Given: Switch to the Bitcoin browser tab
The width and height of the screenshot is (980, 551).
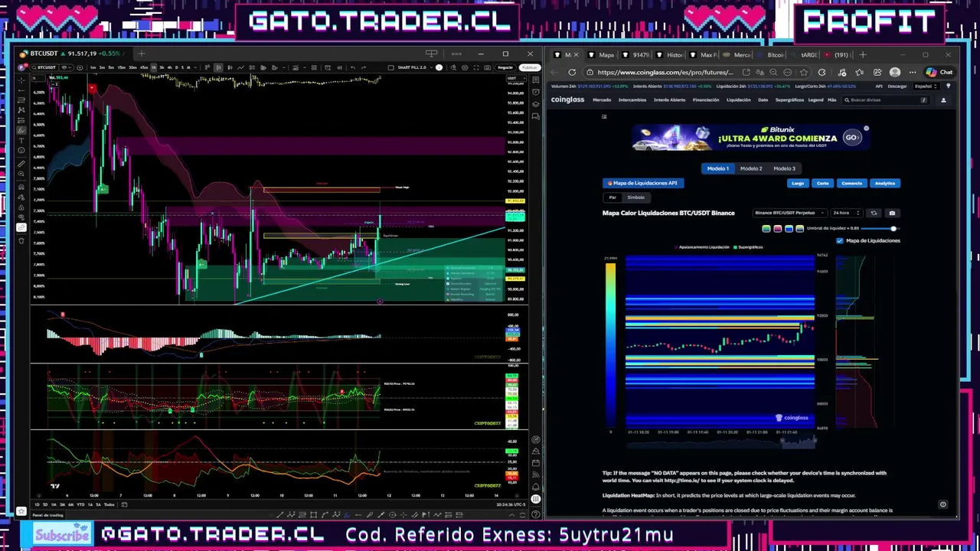Looking at the screenshot, I should [772, 55].
